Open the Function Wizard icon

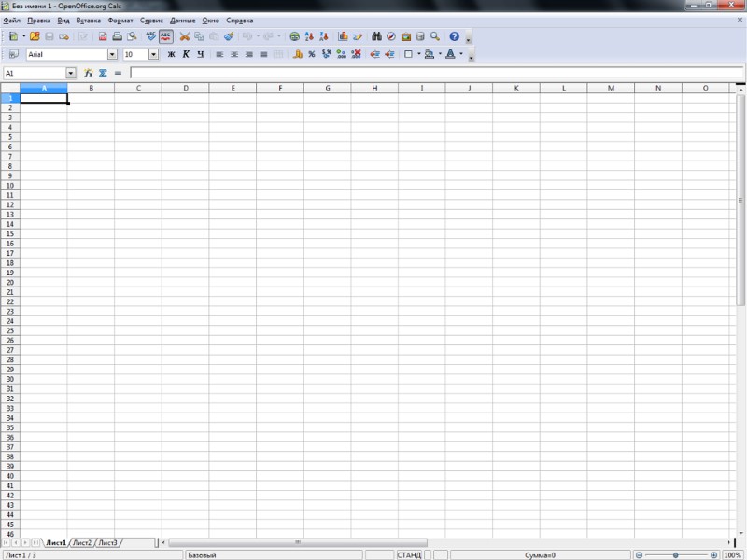[x=88, y=73]
